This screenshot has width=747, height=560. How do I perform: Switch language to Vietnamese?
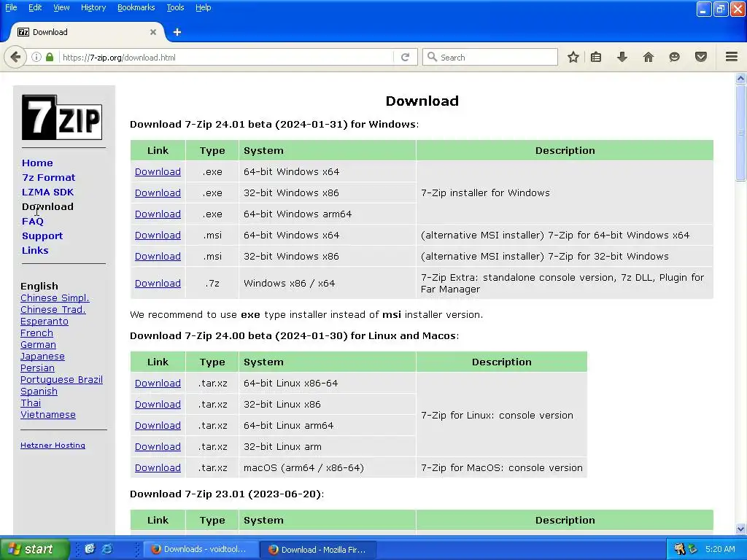click(x=47, y=415)
